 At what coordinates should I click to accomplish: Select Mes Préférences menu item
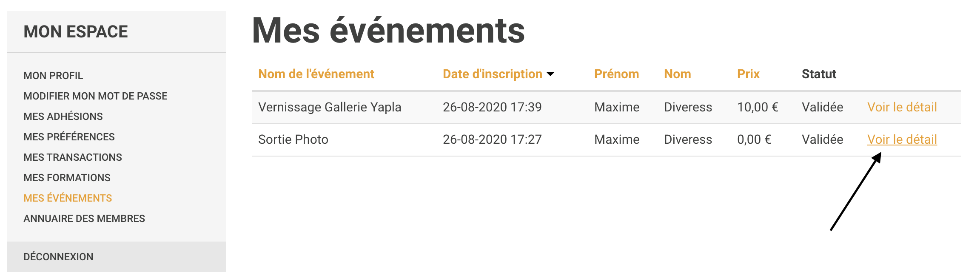point(69,137)
